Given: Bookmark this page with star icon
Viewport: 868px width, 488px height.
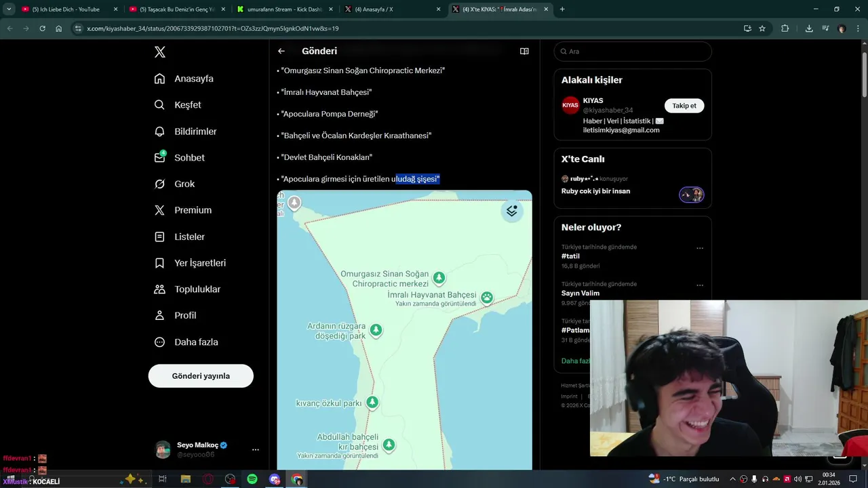Looking at the screenshot, I should 762,28.
